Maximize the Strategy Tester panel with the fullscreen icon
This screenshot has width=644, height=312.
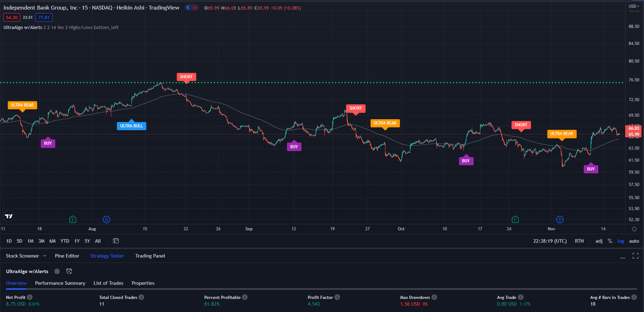[x=635, y=256]
